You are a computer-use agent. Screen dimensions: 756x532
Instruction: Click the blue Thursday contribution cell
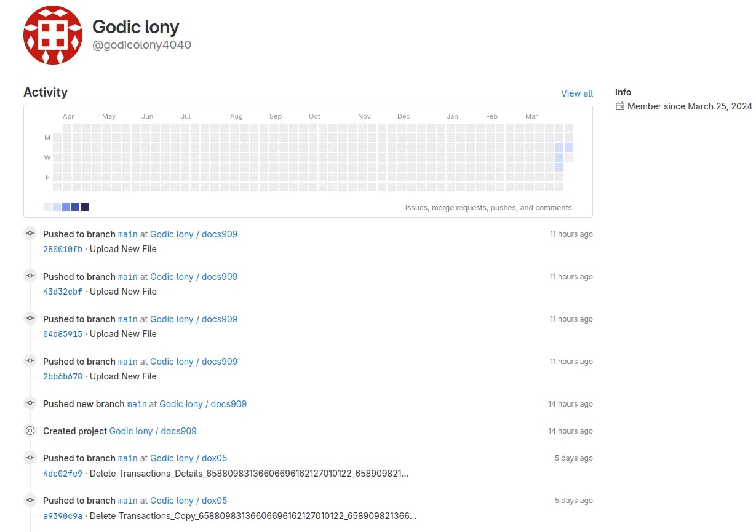[559, 167]
